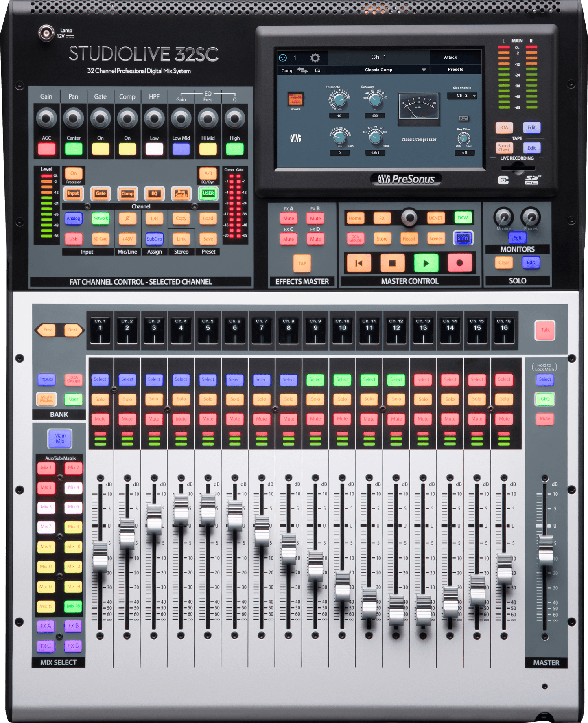Open the Presets tab on the touchscreen
588x723 pixels.
pos(456,70)
